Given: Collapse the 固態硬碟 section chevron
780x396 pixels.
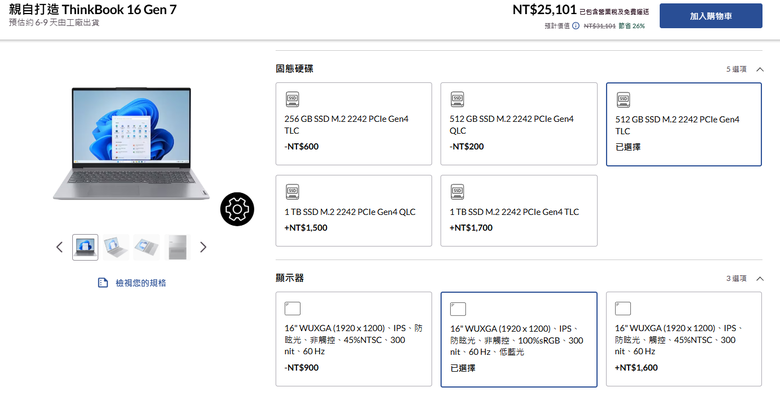Looking at the screenshot, I should point(760,69).
